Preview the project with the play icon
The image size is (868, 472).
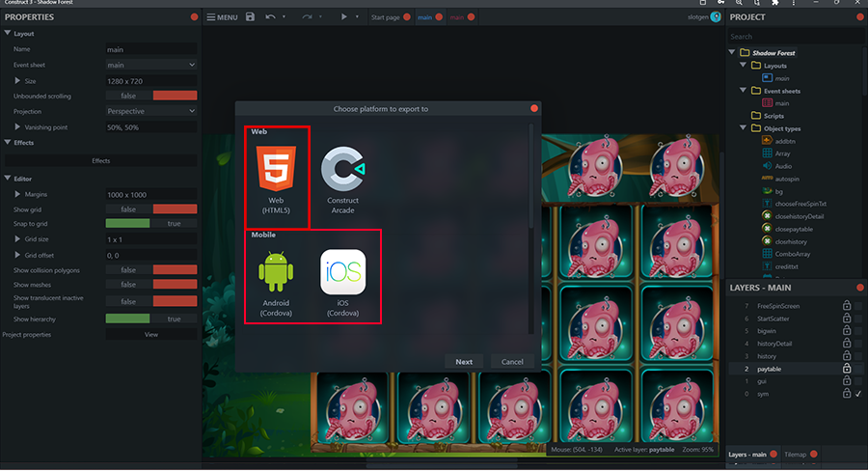pyautogui.click(x=343, y=17)
